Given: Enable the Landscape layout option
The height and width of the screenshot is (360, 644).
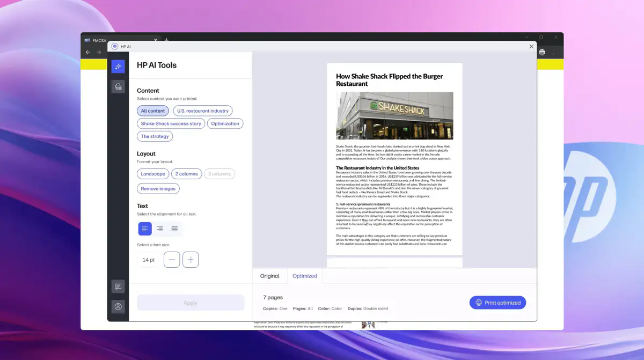Looking at the screenshot, I should point(153,174).
